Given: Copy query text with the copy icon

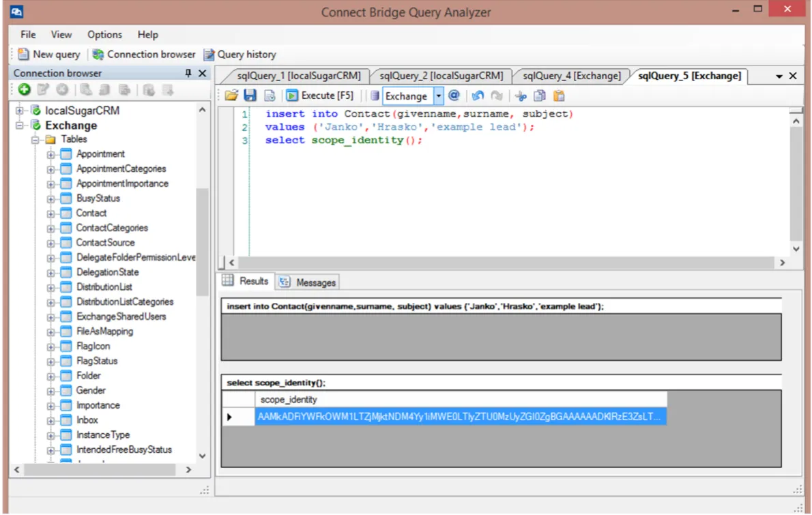Looking at the screenshot, I should pos(540,95).
